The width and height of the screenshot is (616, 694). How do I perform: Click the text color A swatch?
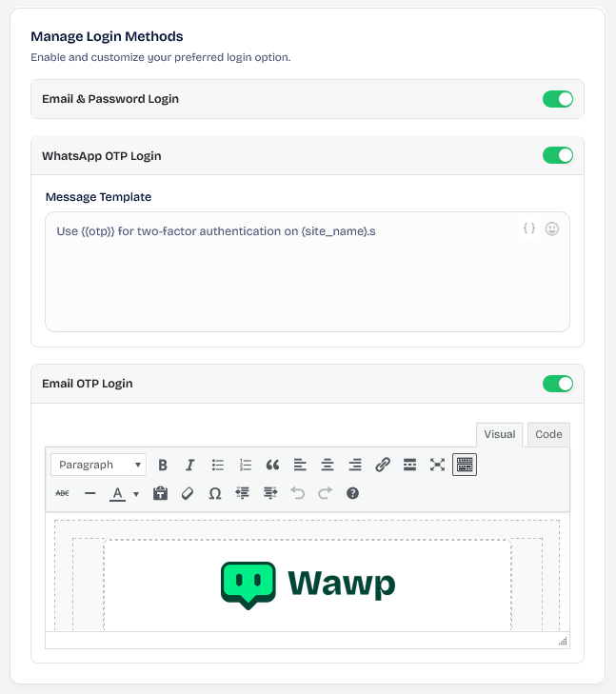pyautogui.click(x=117, y=493)
